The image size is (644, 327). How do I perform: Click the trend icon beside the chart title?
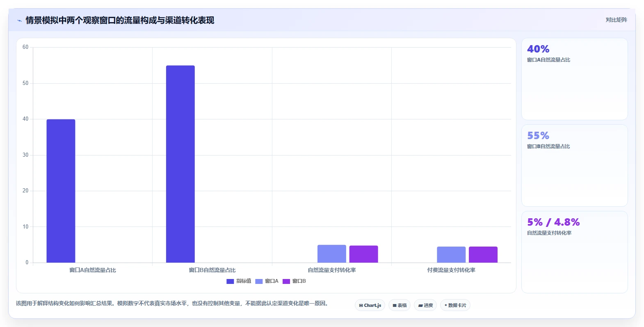[19, 21]
